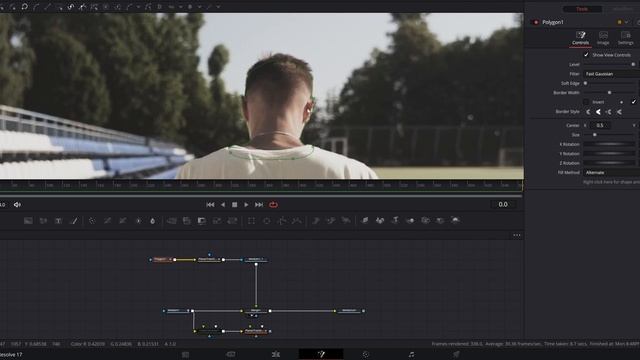Add a Matte Control node from toolbar

click(202, 221)
